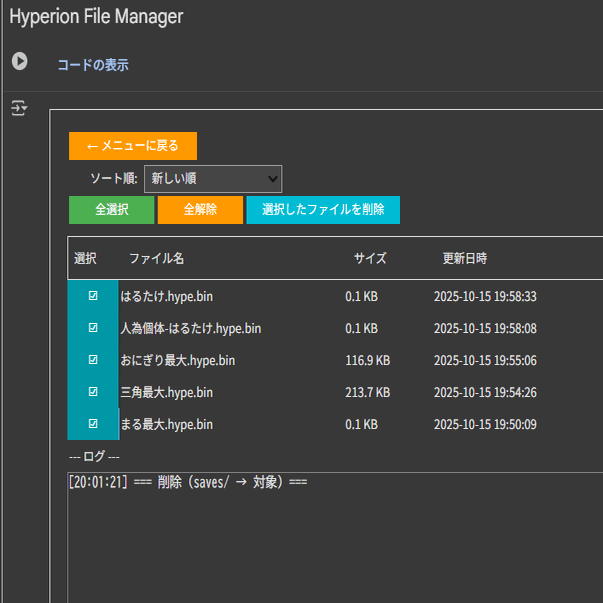The width and height of the screenshot is (603, 603).
Task: Toggle checkbox for 人為個体-はるたけ.hype.bin
Action: click(93, 328)
